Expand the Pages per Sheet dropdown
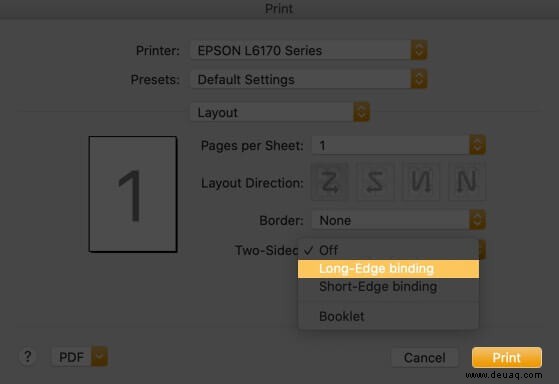The image size is (559, 384). point(399,145)
